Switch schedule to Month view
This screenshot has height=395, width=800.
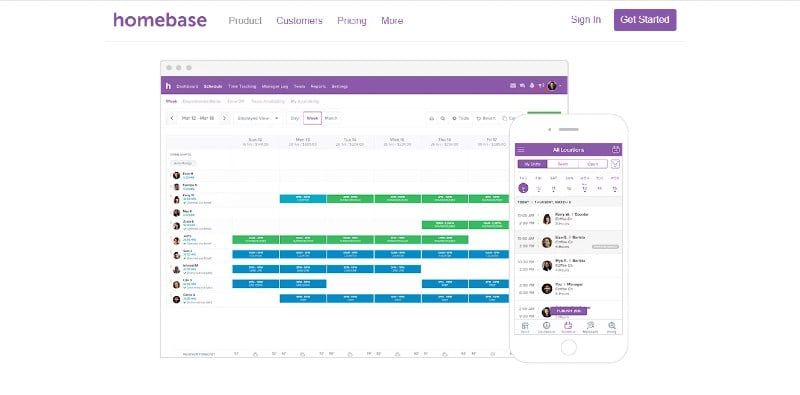point(331,118)
